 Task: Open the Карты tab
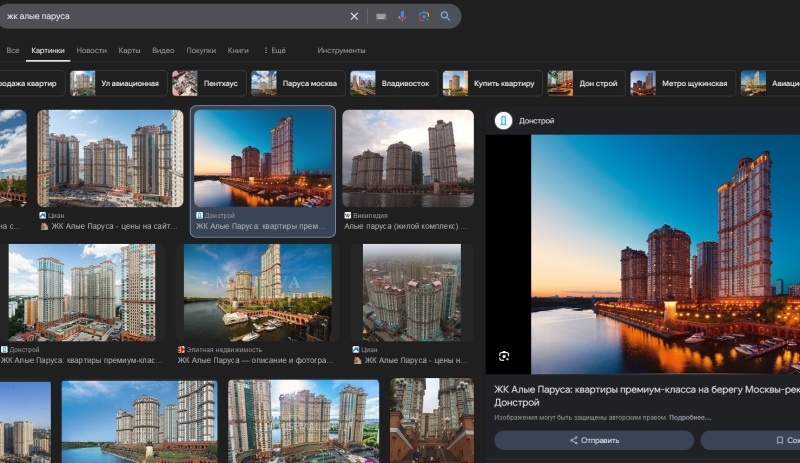129,51
